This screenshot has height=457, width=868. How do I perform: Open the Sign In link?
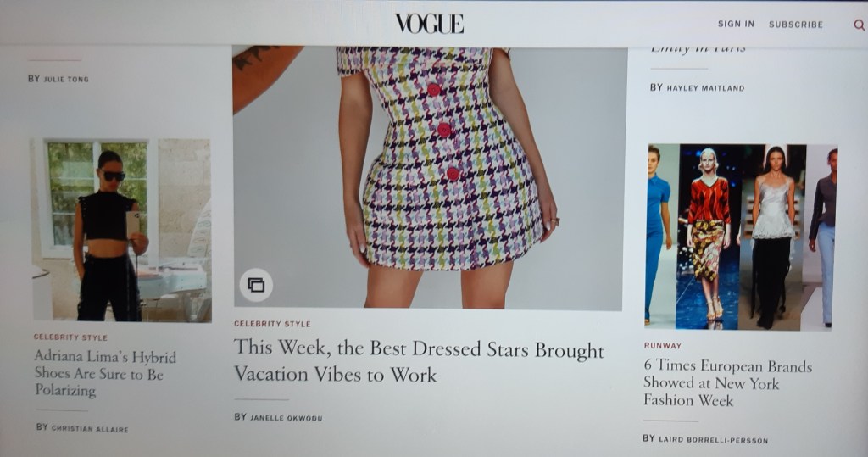click(x=736, y=24)
